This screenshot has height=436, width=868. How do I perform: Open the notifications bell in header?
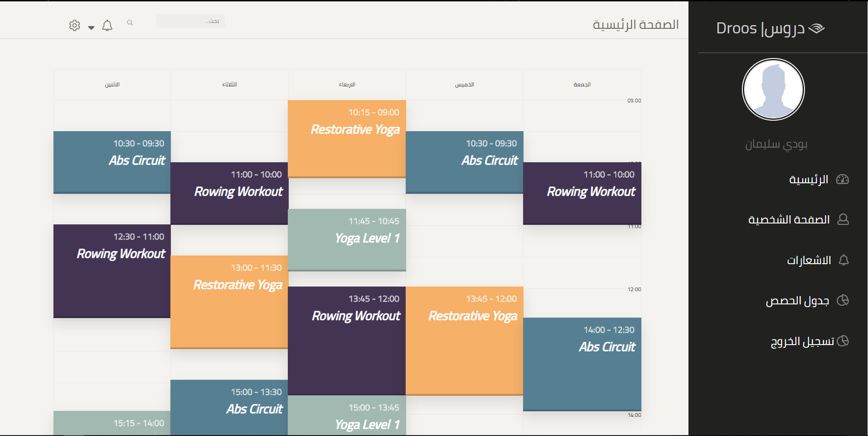tap(107, 26)
